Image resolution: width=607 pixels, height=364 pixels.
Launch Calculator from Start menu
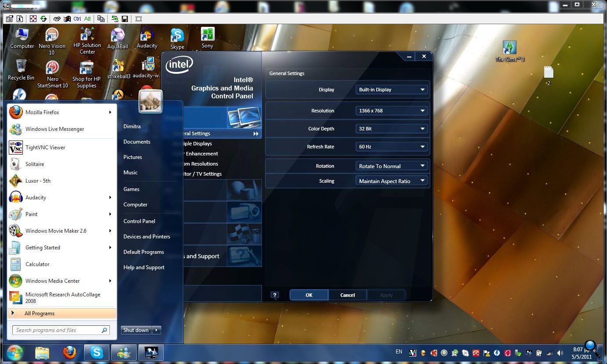62,264
